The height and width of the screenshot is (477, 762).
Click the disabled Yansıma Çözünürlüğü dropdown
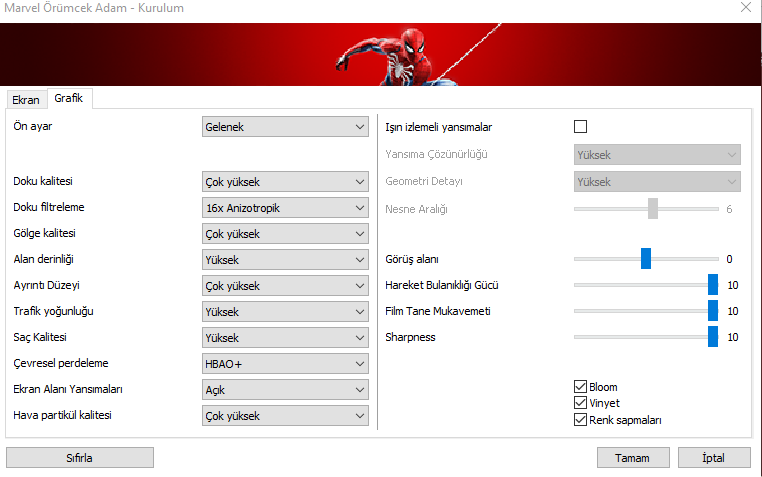coord(657,155)
